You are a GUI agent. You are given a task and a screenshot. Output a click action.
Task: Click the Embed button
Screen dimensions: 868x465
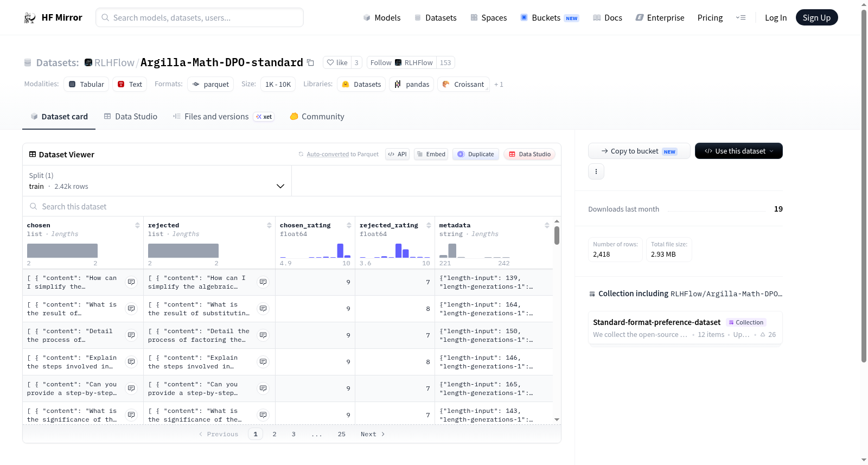(x=431, y=154)
